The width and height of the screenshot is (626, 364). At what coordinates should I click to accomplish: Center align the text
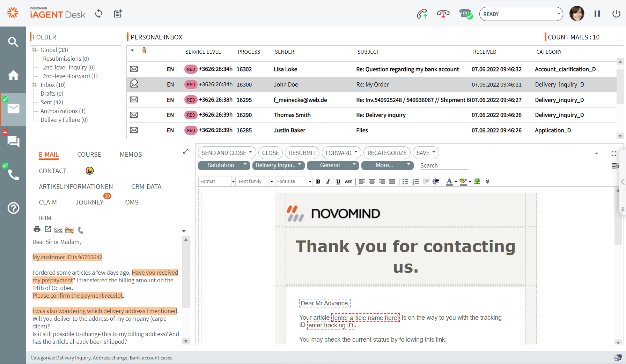(372, 181)
